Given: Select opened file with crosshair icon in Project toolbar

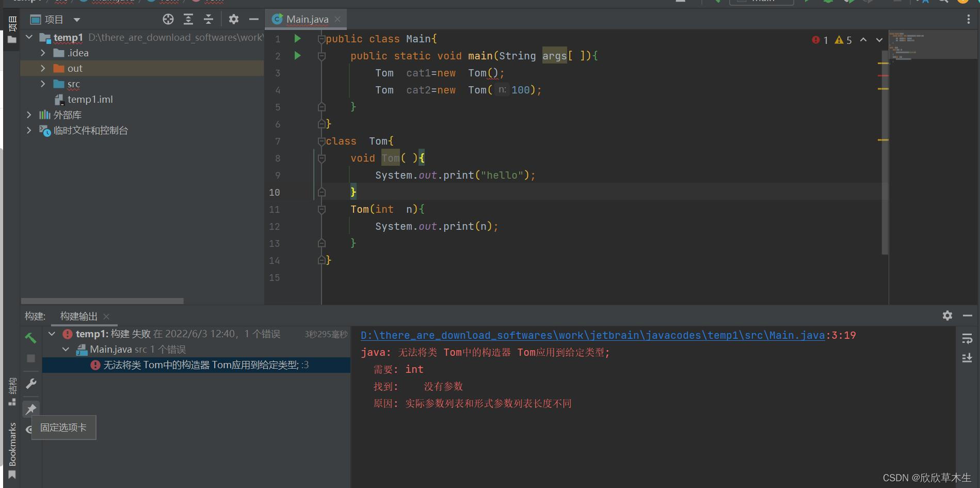Looking at the screenshot, I should [x=168, y=19].
